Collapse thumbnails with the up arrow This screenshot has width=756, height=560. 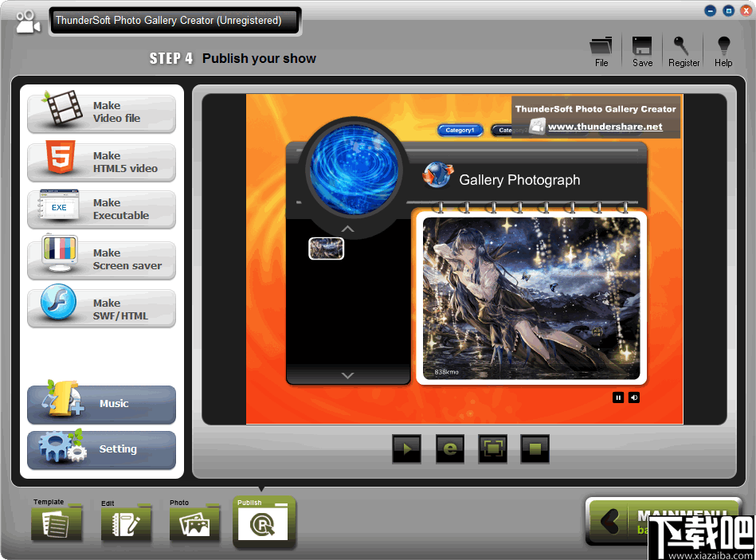tap(348, 229)
